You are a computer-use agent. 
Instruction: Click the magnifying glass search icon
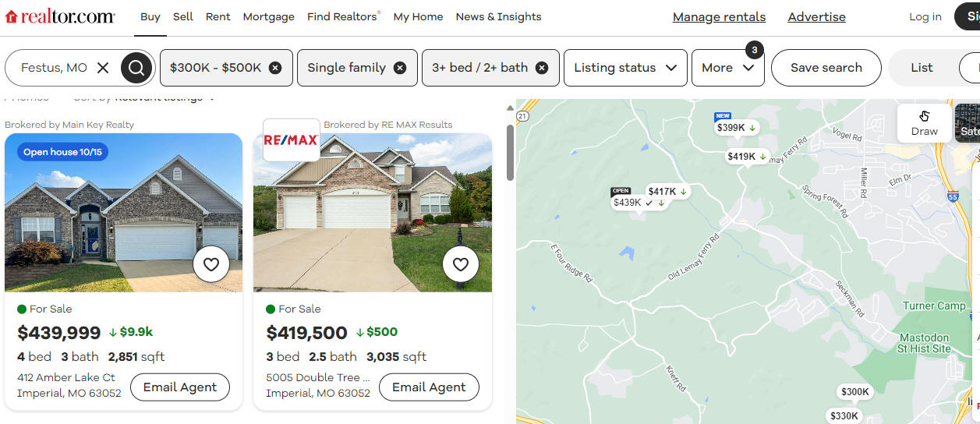point(136,68)
